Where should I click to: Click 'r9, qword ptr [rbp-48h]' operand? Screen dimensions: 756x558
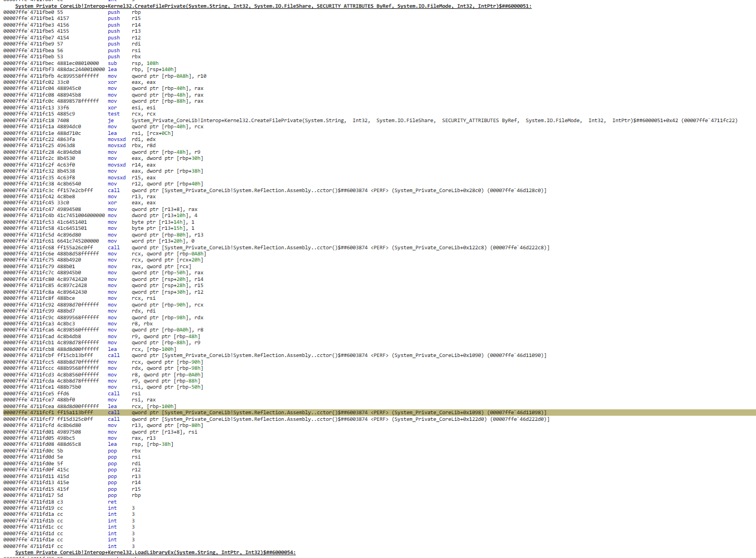click(x=166, y=336)
